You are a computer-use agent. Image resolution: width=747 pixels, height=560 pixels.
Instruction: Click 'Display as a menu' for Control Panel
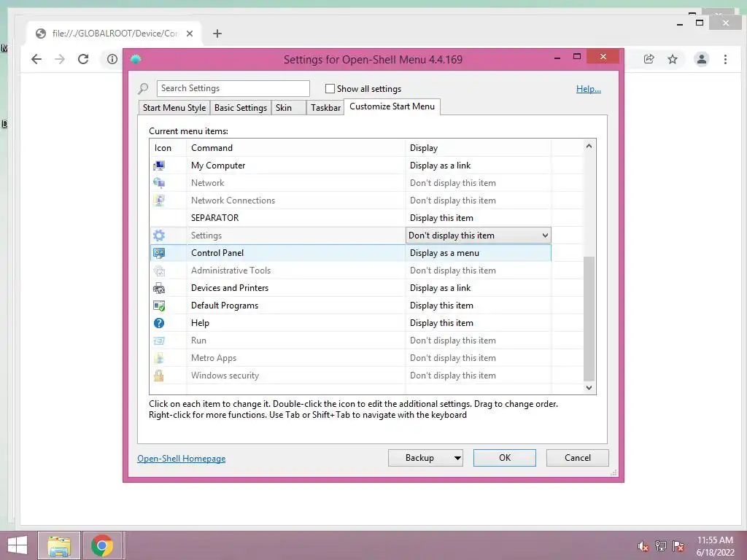click(444, 253)
